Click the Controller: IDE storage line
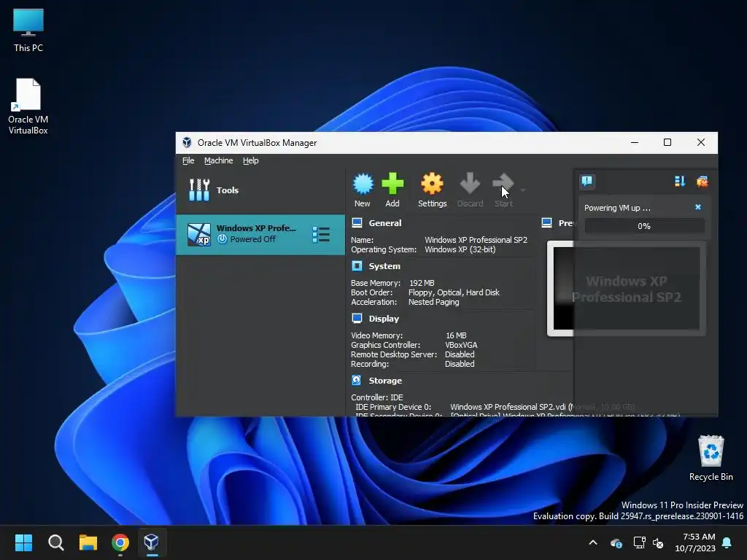Image resolution: width=747 pixels, height=560 pixels. [x=377, y=397]
